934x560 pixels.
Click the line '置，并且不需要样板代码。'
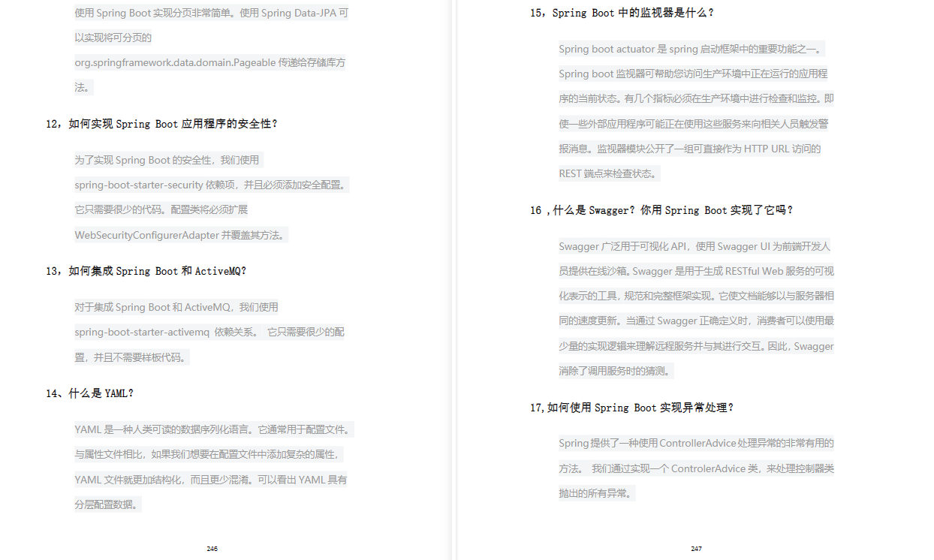(131, 357)
